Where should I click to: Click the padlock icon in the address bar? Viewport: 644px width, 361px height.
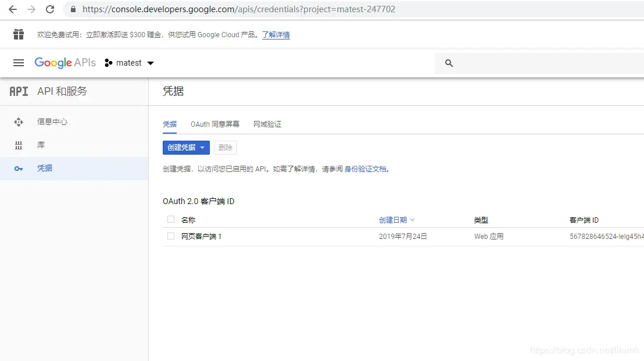coord(73,9)
